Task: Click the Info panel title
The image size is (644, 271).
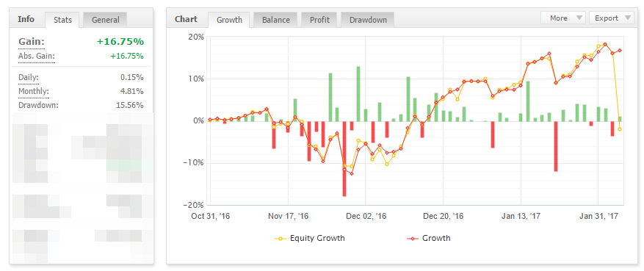Action: coord(26,19)
